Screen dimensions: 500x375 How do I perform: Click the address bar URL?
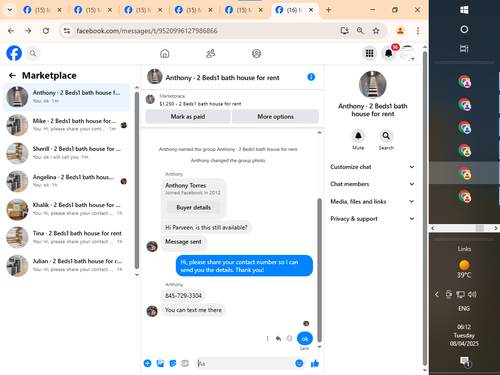(147, 31)
